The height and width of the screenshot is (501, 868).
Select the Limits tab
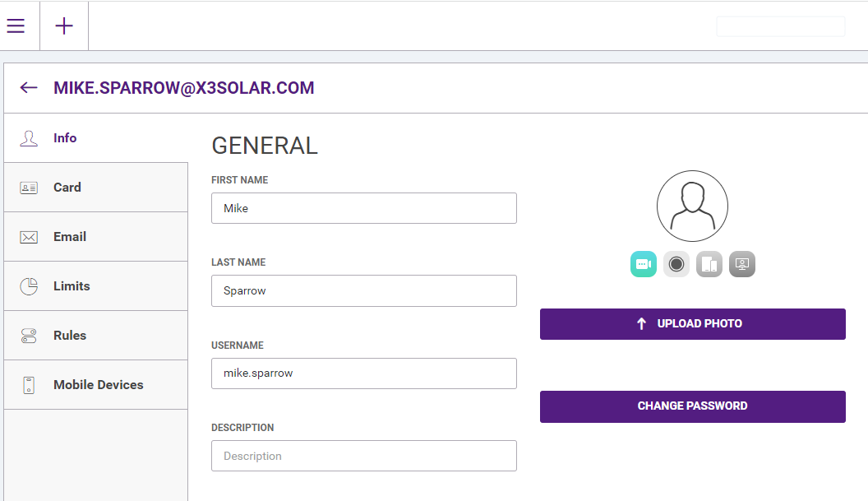coord(95,286)
